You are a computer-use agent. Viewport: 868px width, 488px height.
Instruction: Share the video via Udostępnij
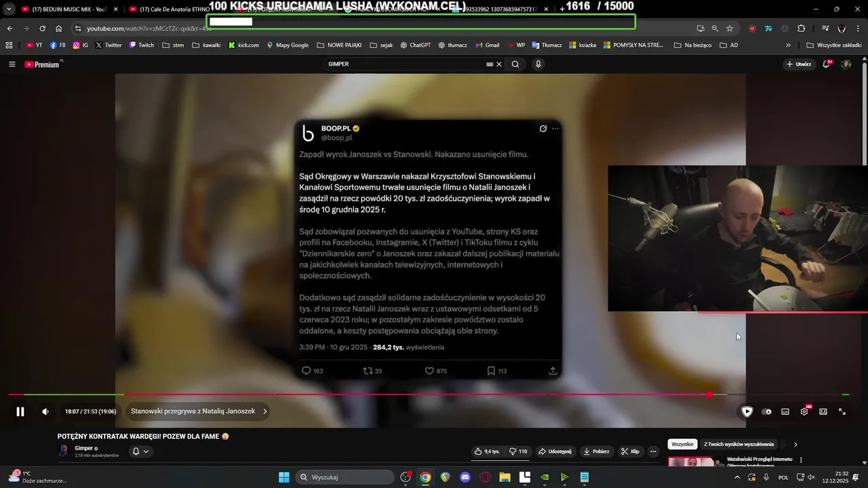(x=555, y=451)
